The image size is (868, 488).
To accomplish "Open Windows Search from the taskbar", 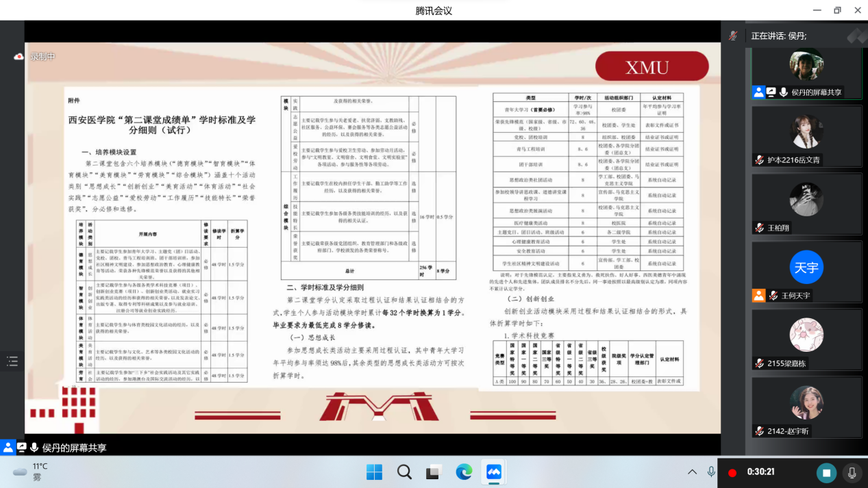I will [x=404, y=472].
